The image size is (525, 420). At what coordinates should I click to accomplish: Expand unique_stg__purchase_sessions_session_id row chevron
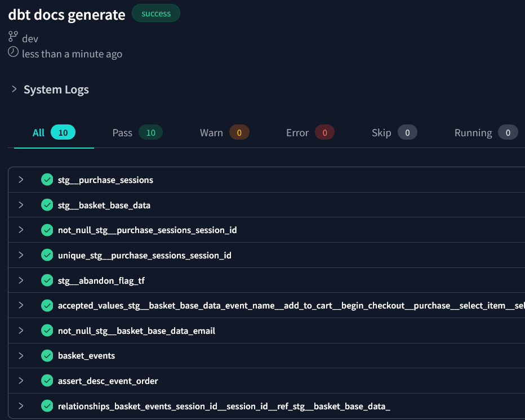click(21, 255)
